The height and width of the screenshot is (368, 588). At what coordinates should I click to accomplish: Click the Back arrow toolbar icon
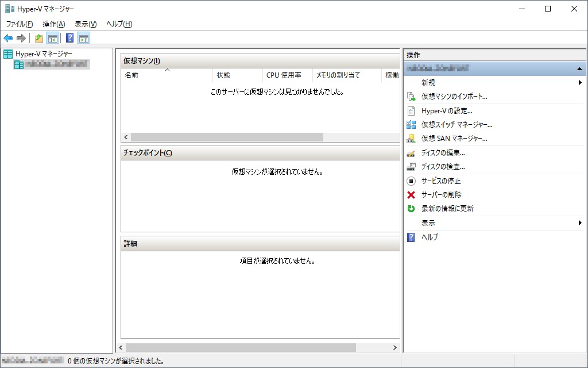click(x=8, y=38)
